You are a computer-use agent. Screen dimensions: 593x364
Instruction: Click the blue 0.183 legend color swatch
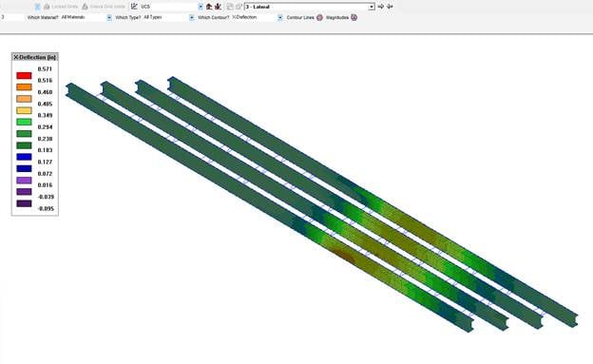(x=24, y=157)
